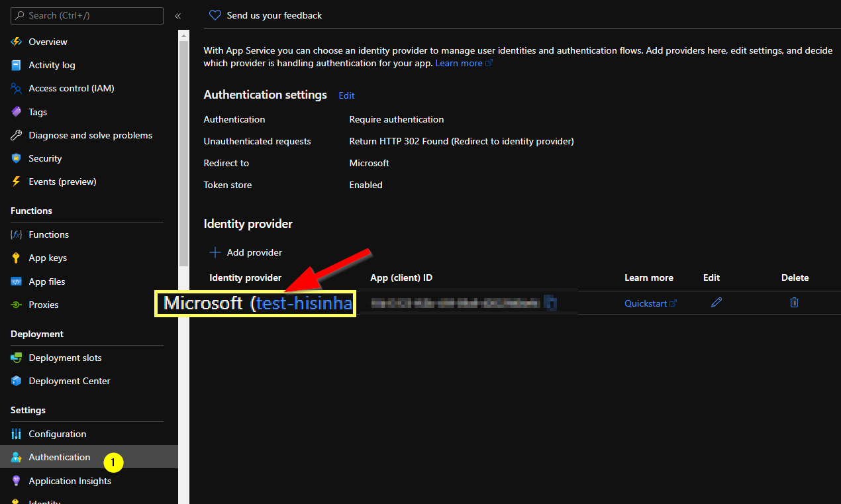Open the App files page
This screenshot has height=504, width=841.
click(x=89, y=281)
